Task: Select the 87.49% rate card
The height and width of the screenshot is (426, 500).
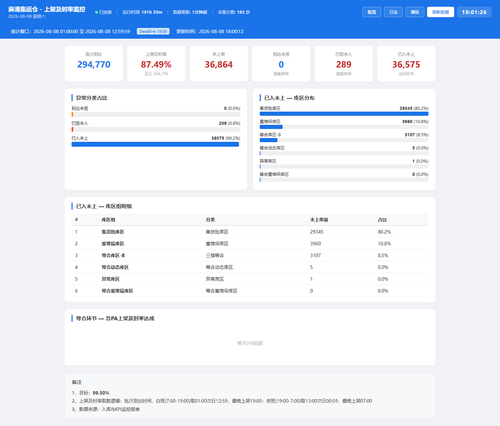Action: 156,64
